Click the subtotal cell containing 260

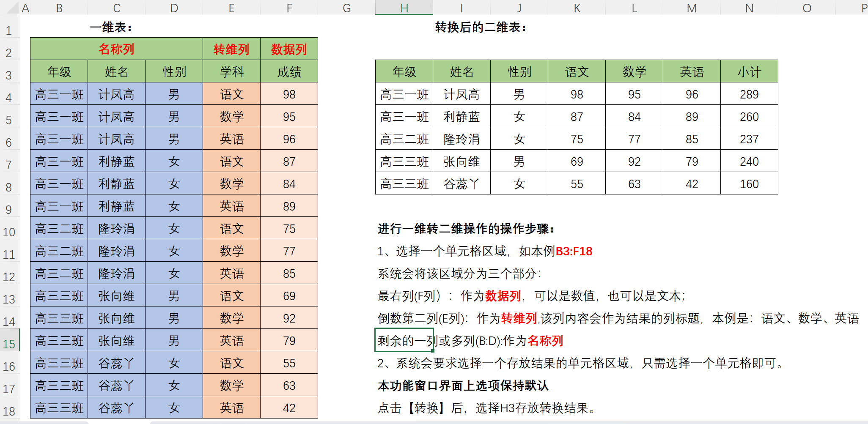pos(749,117)
